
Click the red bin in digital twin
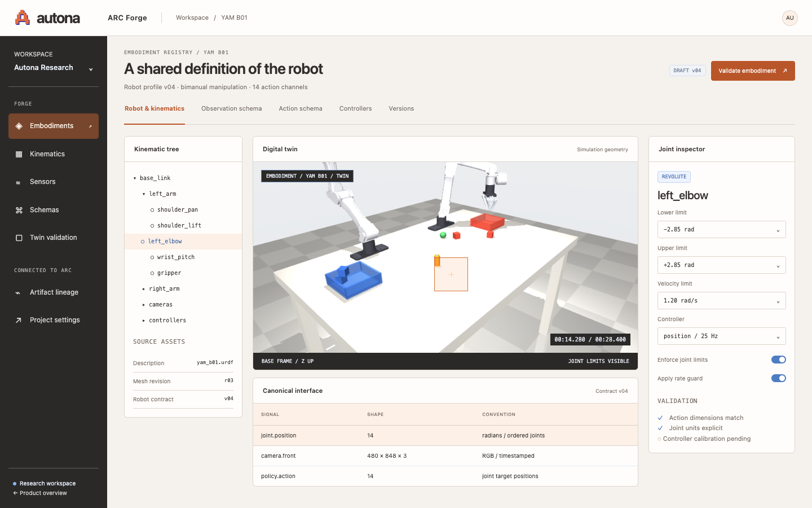487,221
